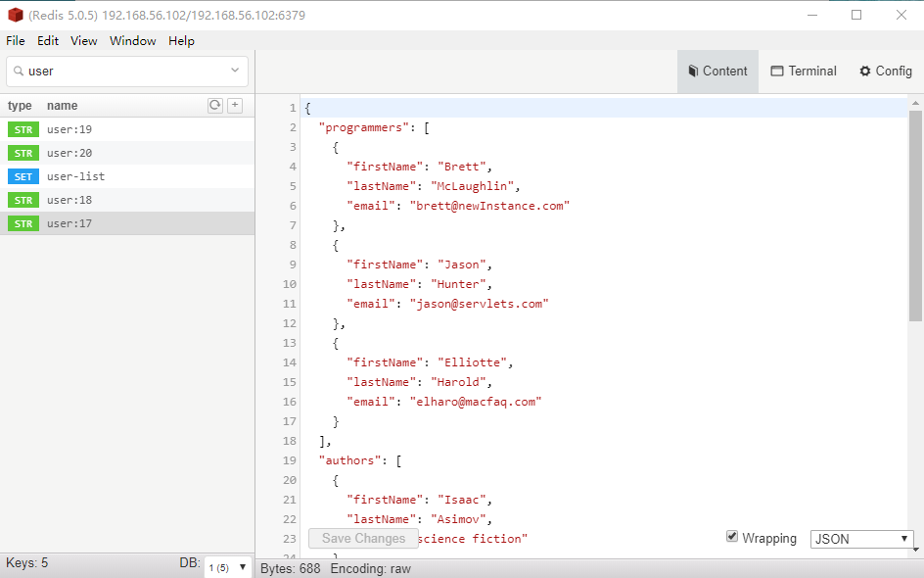Screen dimensions: 924x578
Task: Click the "authors" key on line 19
Action: (x=349, y=460)
